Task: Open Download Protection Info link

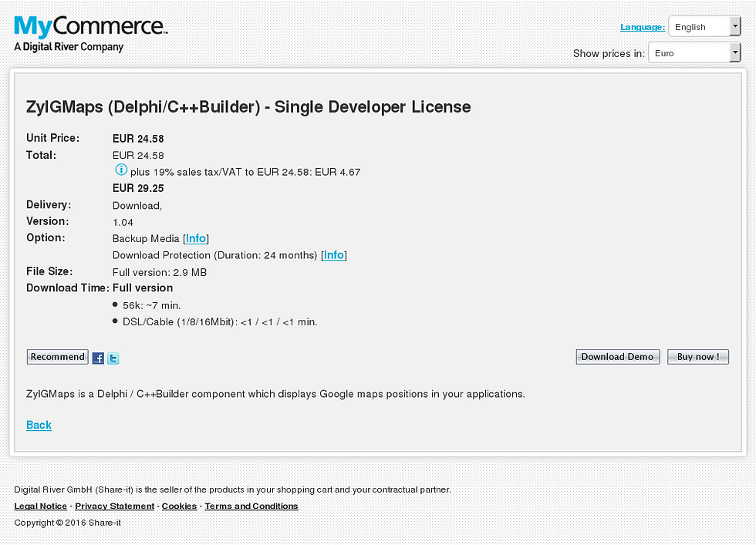Action: (x=333, y=255)
